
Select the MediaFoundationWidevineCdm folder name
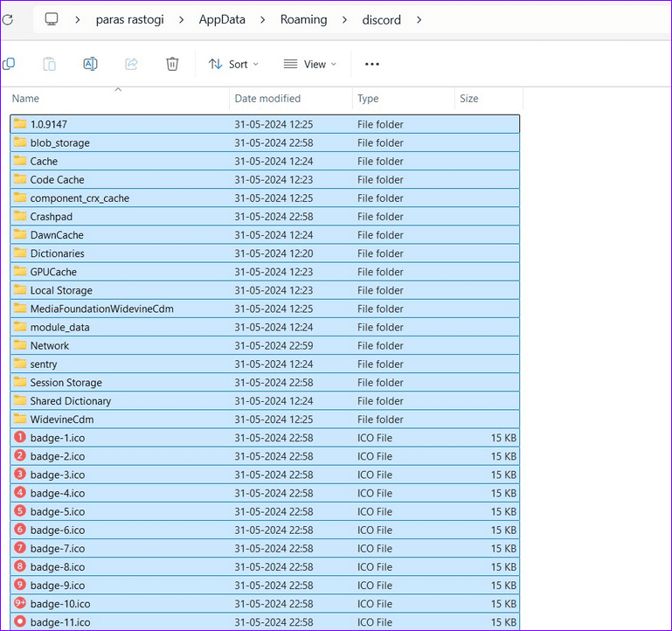[101, 309]
